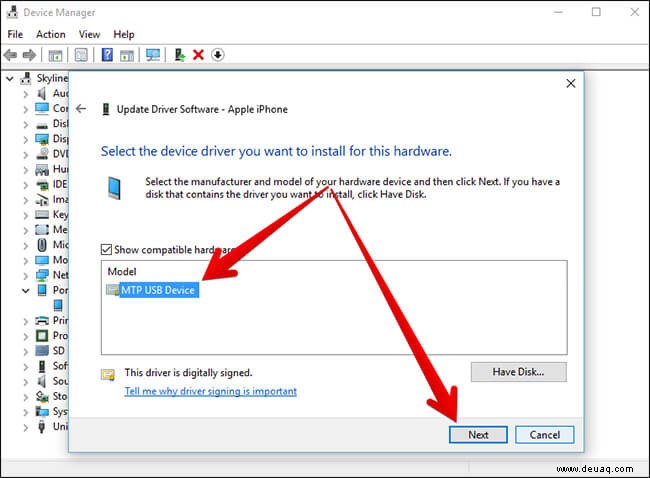Open the View menu

point(90,34)
